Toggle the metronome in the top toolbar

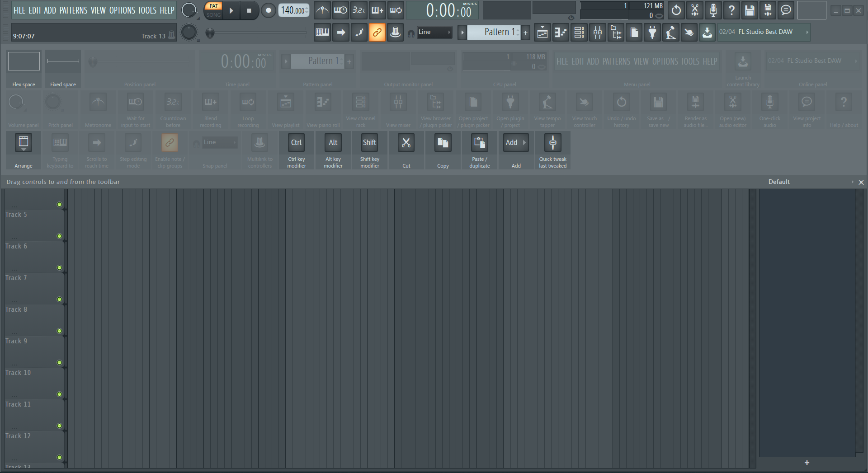click(322, 10)
